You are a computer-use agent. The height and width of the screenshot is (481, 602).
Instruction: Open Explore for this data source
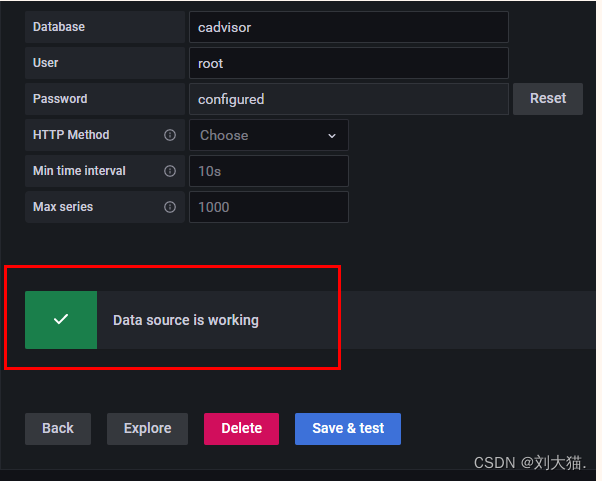147,429
